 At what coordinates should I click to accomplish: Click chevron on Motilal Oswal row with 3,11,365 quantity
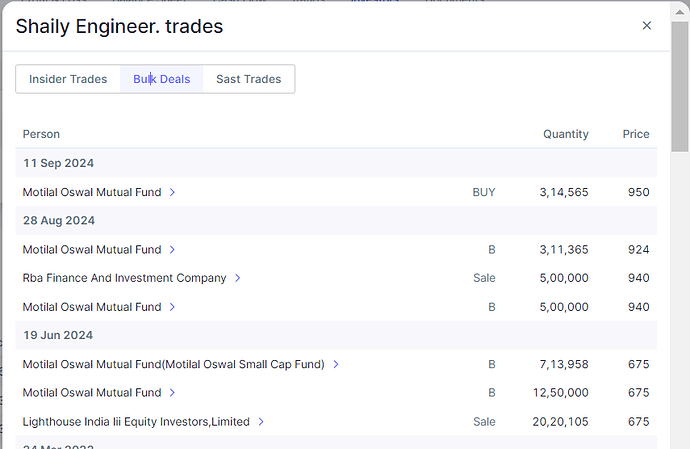(172, 250)
